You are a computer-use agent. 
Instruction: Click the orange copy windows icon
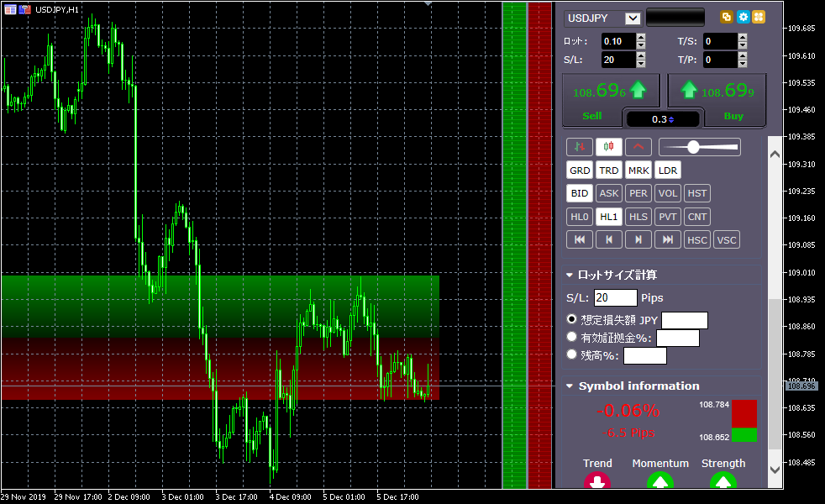727,17
